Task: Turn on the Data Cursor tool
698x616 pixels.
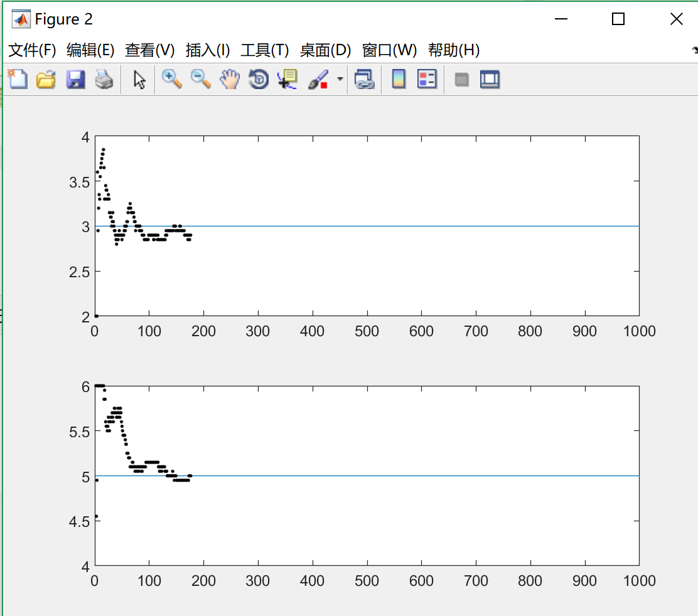Action: click(287, 79)
